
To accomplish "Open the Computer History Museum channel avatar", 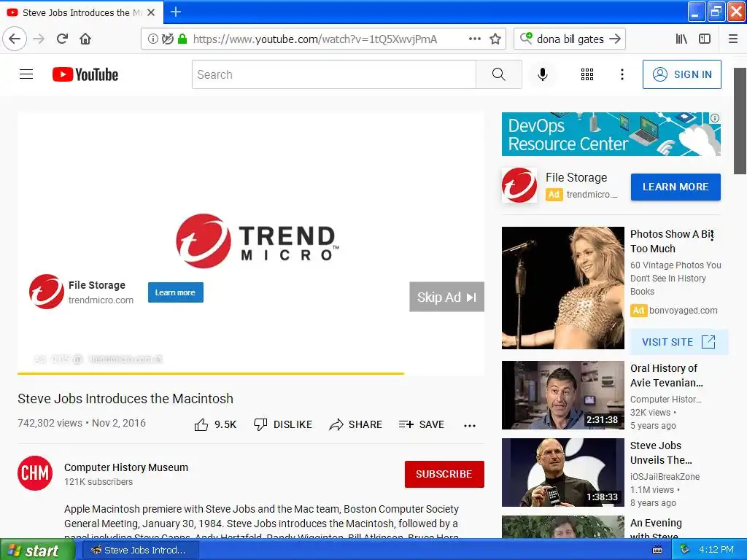I will tap(35, 472).
